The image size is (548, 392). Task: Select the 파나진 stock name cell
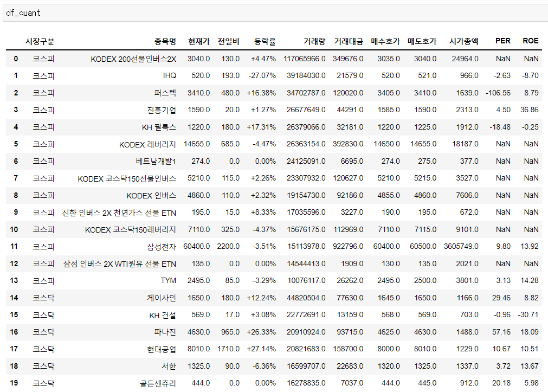[x=165, y=332]
